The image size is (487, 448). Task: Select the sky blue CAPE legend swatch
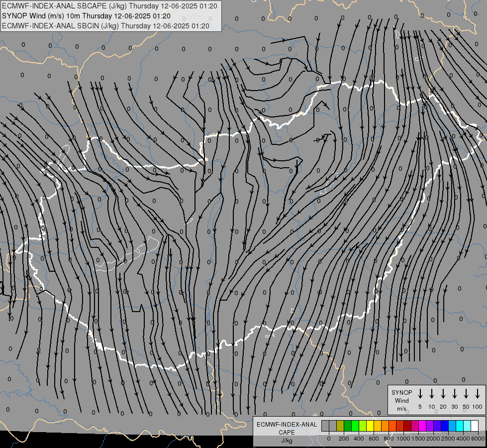tap(452, 426)
